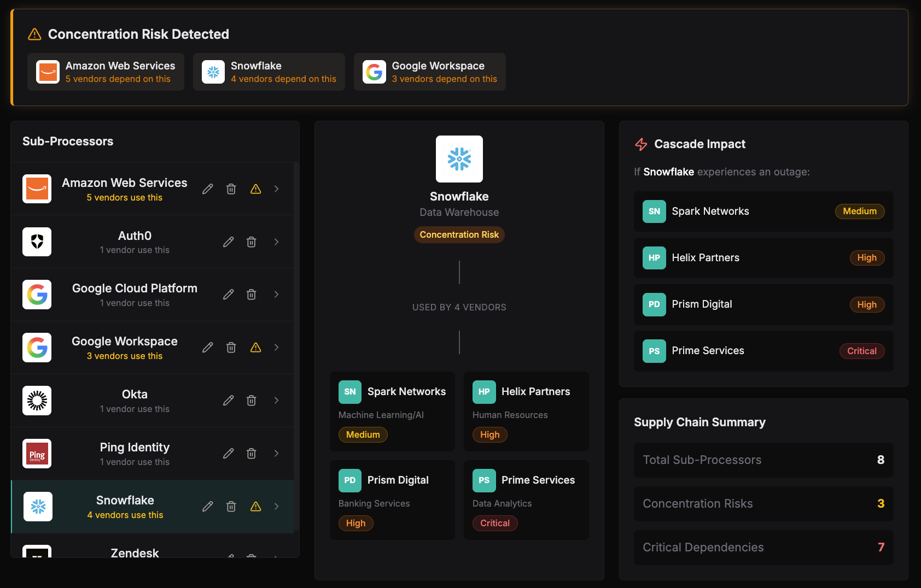Expand the Amazon Web Services row chevron
Viewport: 921px width, 588px height.
[x=276, y=189]
